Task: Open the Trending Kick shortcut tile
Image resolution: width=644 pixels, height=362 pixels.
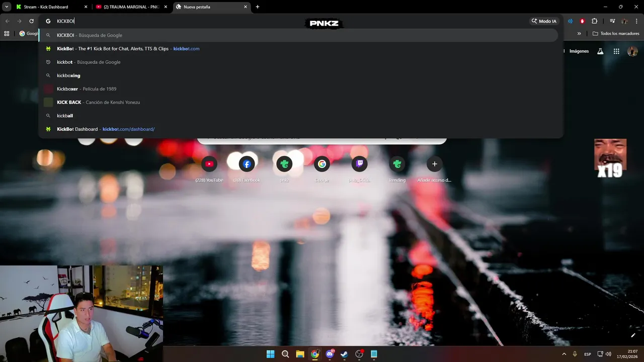Action: pyautogui.click(x=397, y=168)
